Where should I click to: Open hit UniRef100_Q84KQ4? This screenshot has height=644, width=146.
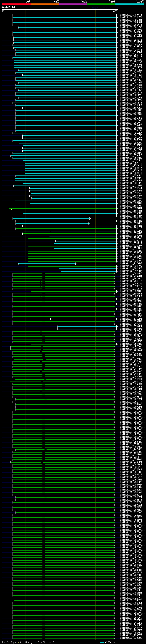point(131,22)
